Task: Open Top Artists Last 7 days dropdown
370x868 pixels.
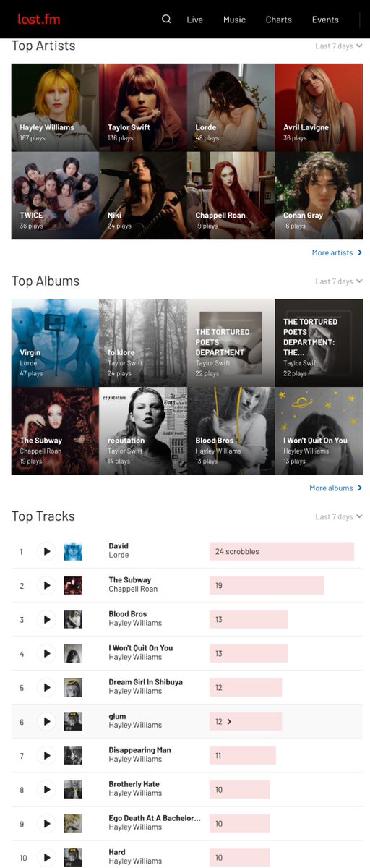Action: tap(339, 46)
